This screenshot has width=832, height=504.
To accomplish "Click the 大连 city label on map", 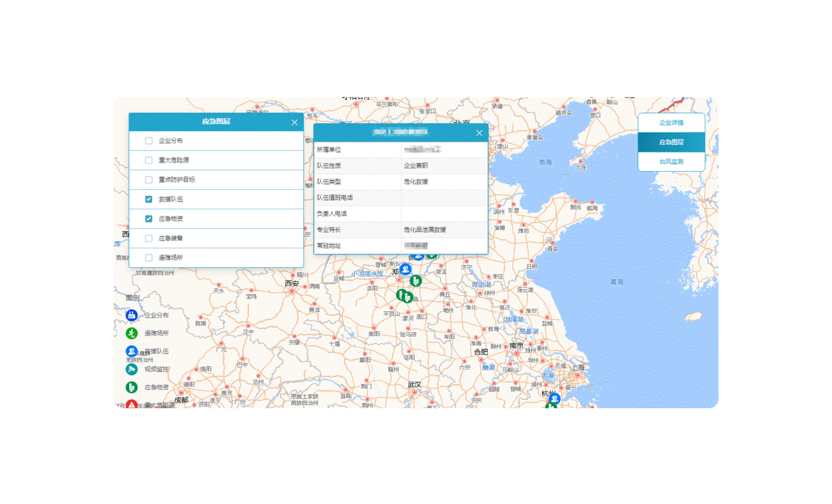I will click(581, 167).
